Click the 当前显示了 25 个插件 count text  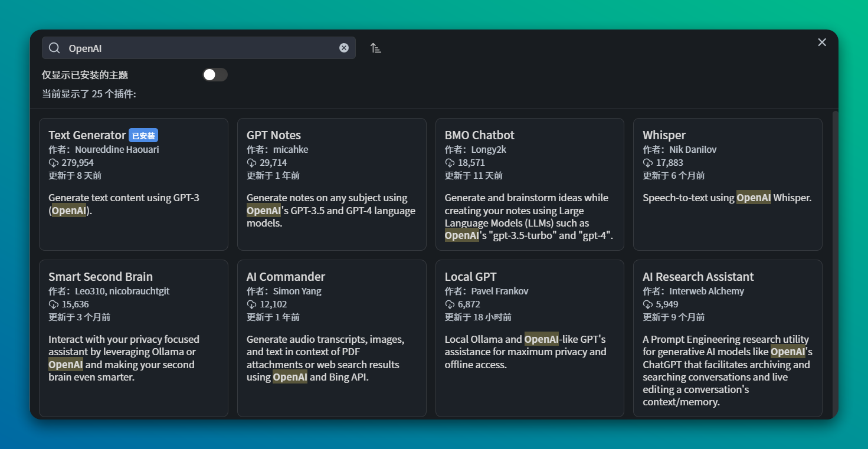(89, 94)
